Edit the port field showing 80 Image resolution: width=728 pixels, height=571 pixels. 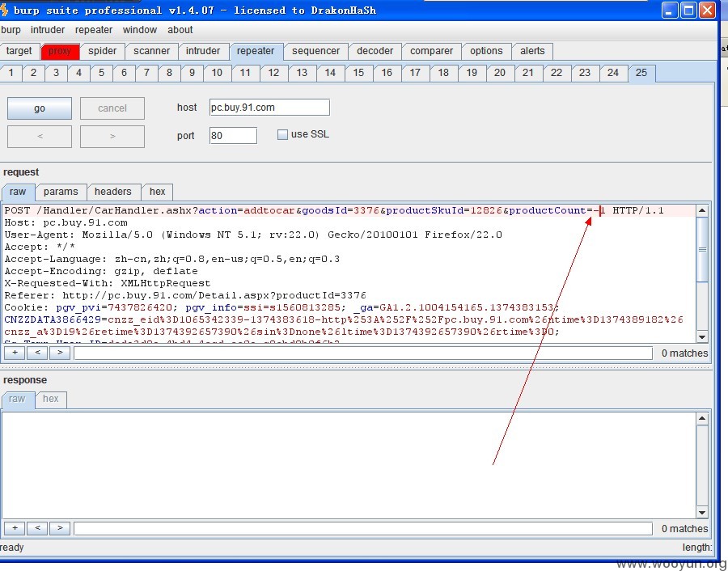(233, 136)
